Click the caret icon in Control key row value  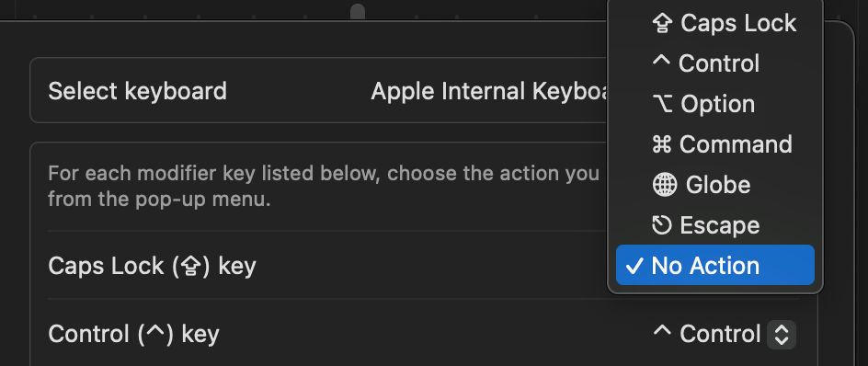click(661, 331)
